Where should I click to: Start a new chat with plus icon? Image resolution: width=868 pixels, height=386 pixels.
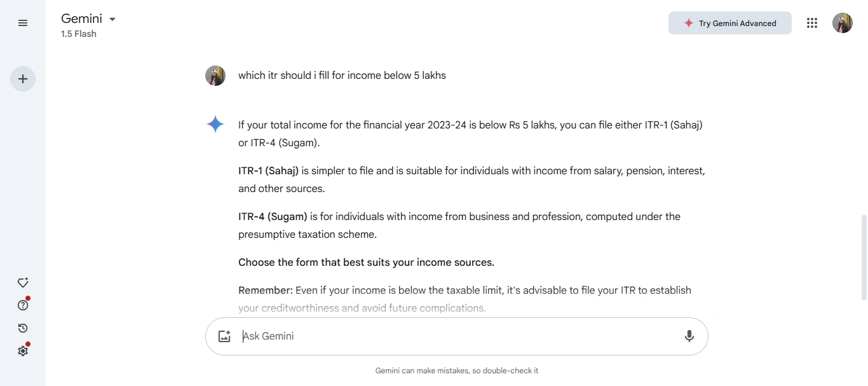coord(23,79)
